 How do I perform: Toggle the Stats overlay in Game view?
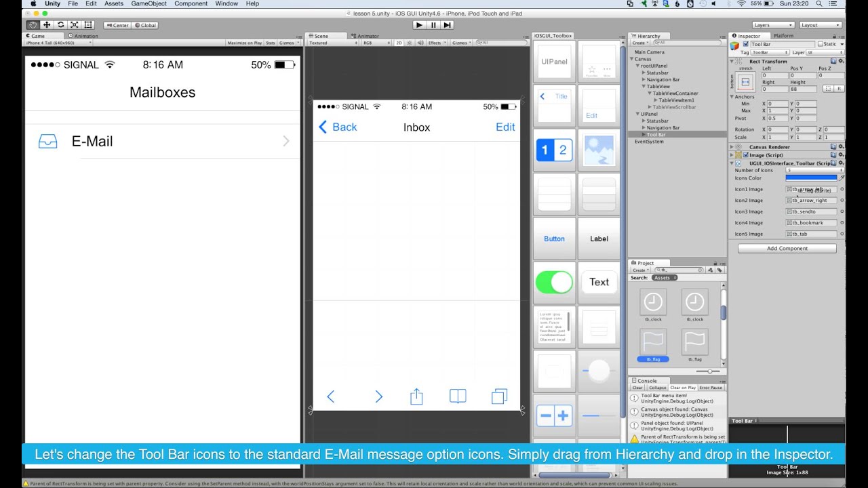pos(271,43)
